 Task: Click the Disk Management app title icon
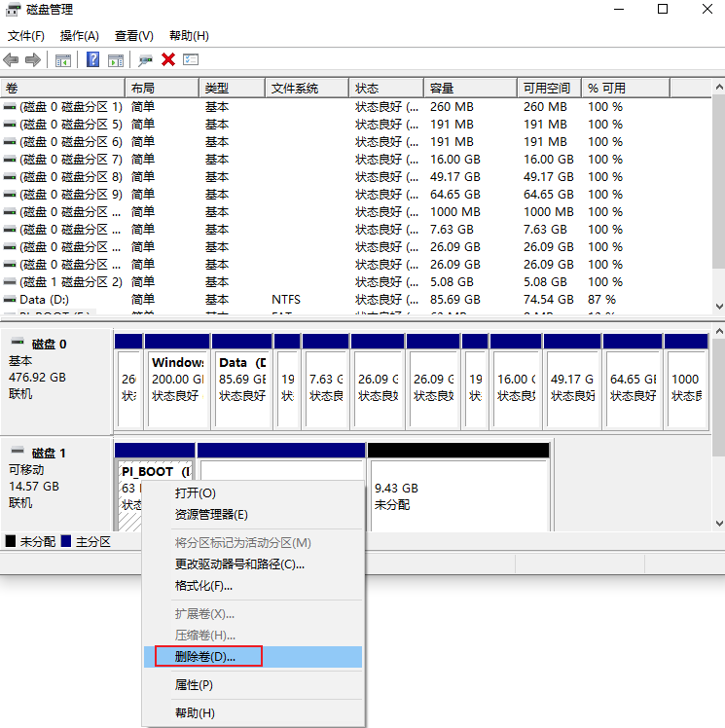[x=13, y=10]
